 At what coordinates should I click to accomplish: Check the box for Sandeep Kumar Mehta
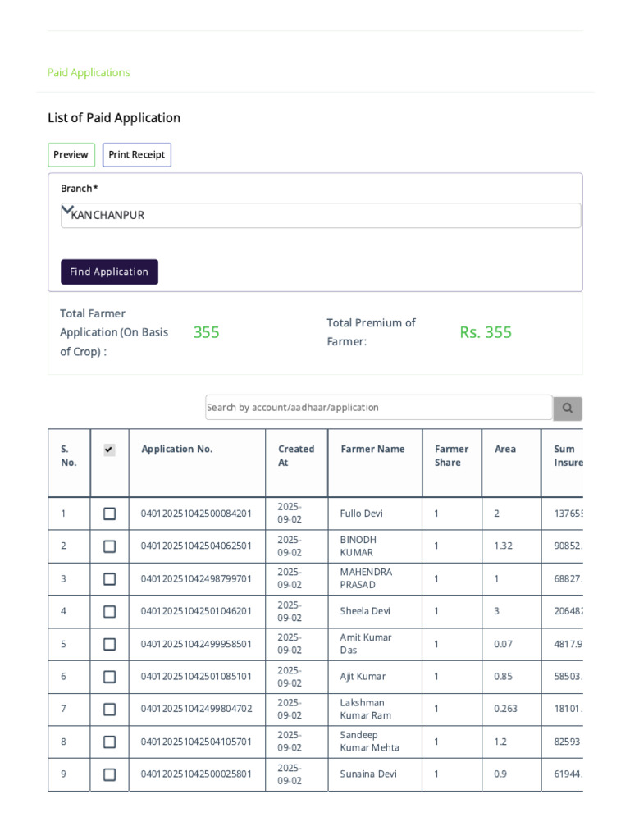pos(109,742)
